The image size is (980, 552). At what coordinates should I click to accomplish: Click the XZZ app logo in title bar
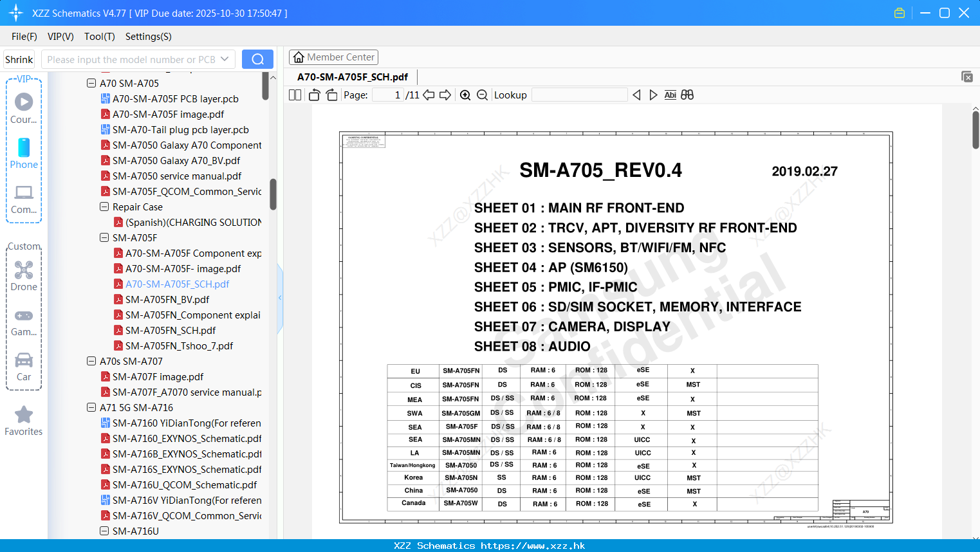tap(16, 13)
